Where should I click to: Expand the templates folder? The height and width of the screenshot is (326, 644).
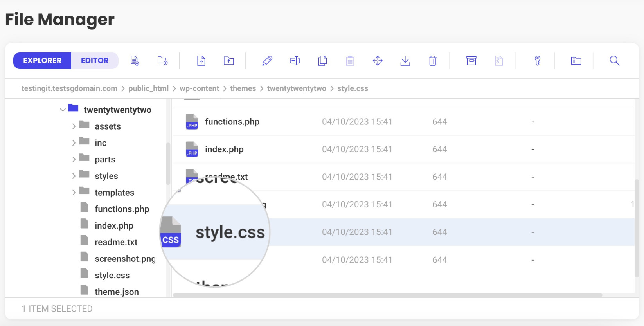click(x=74, y=193)
